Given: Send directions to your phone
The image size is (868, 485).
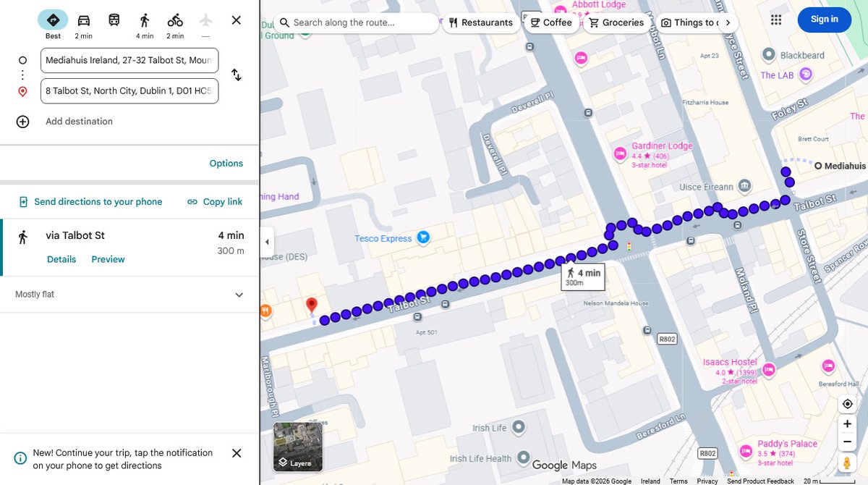Looking at the screenshot, I should [90, 202].
